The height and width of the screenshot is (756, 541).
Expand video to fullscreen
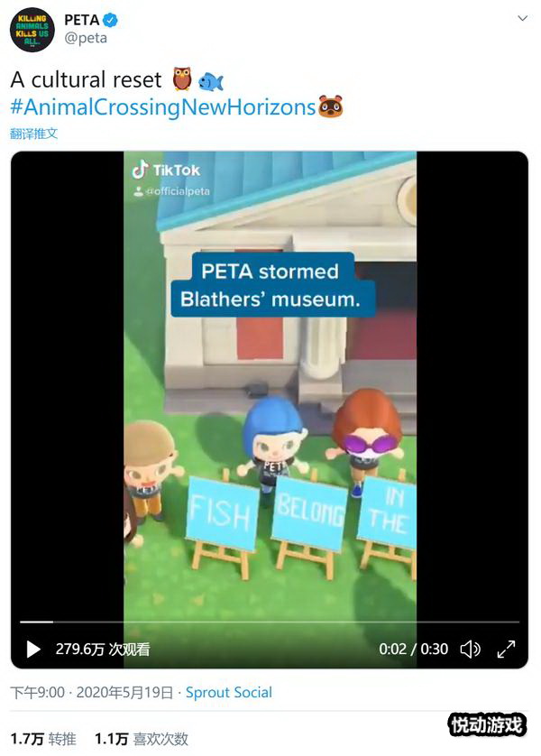coord(506,649)
